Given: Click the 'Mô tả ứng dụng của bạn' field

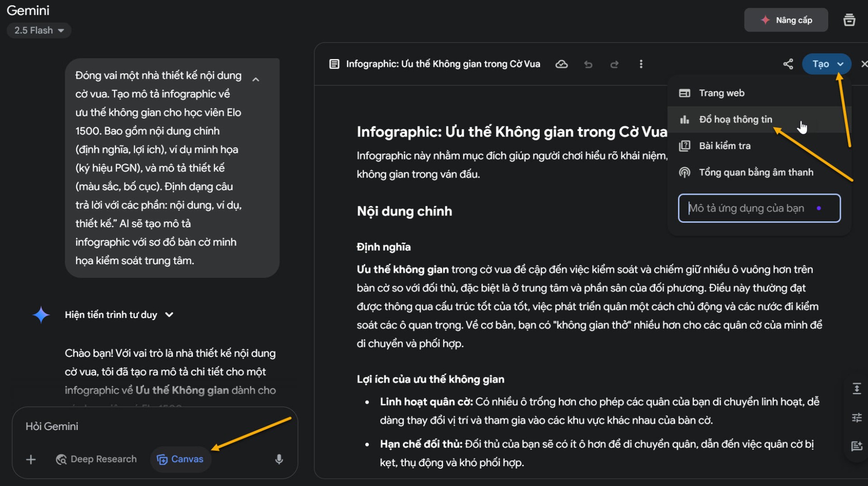Looking at the screenshot, I should (x=750, y=208).
